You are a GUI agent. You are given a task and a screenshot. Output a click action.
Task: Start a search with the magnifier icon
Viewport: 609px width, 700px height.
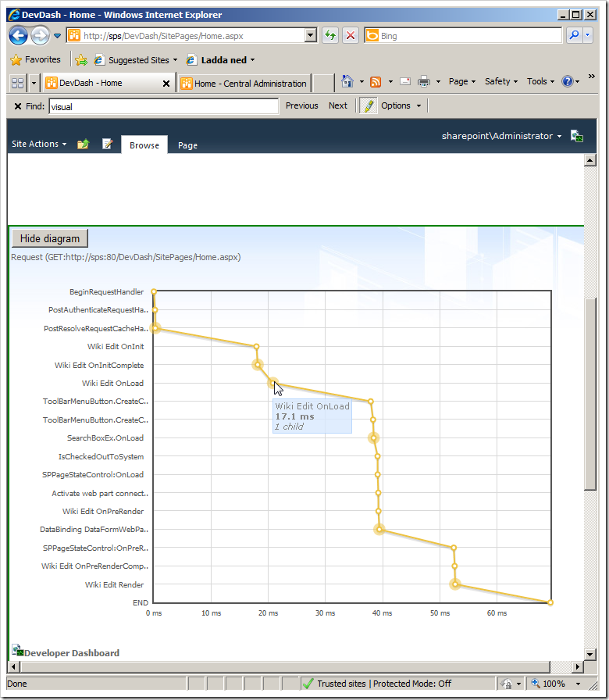574,35
